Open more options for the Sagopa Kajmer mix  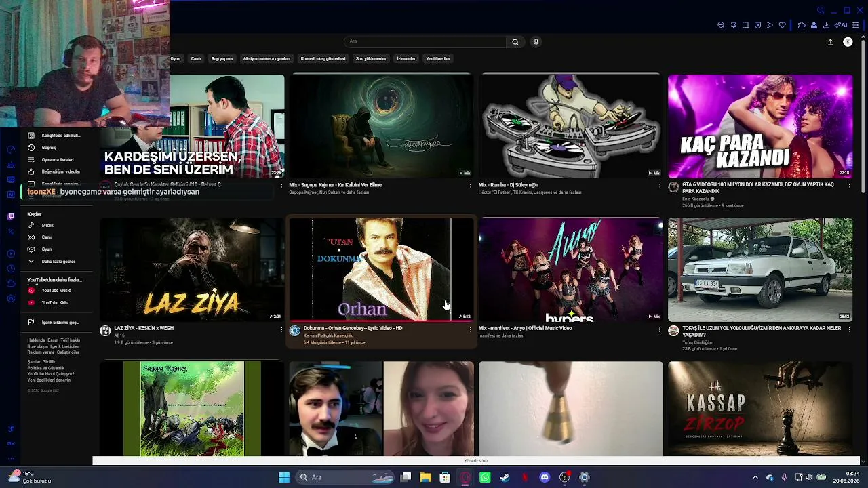(x=470, y=186)
